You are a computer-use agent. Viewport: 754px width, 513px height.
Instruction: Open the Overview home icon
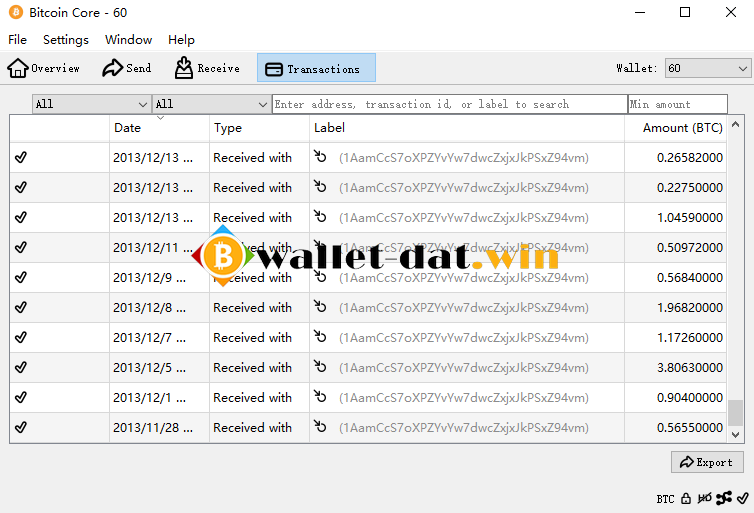point(18,68)
